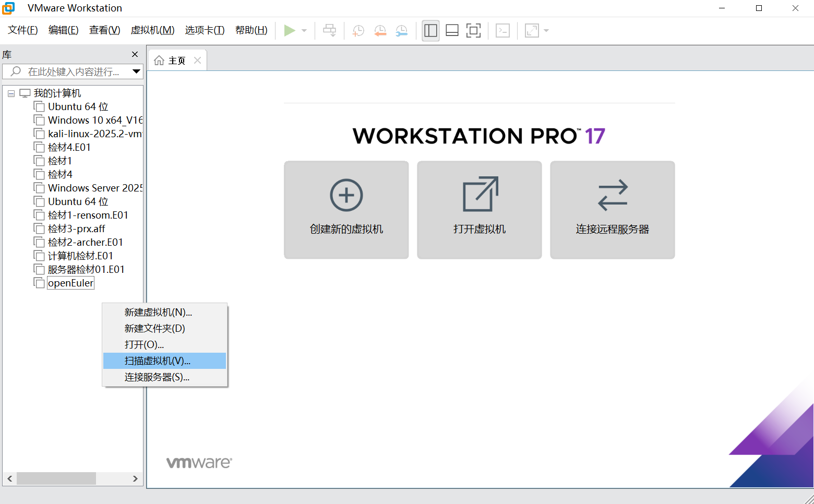Screen dimensions: 814x504
Task: Open the 文件(F) menu
Action: (x=23, y=30)
